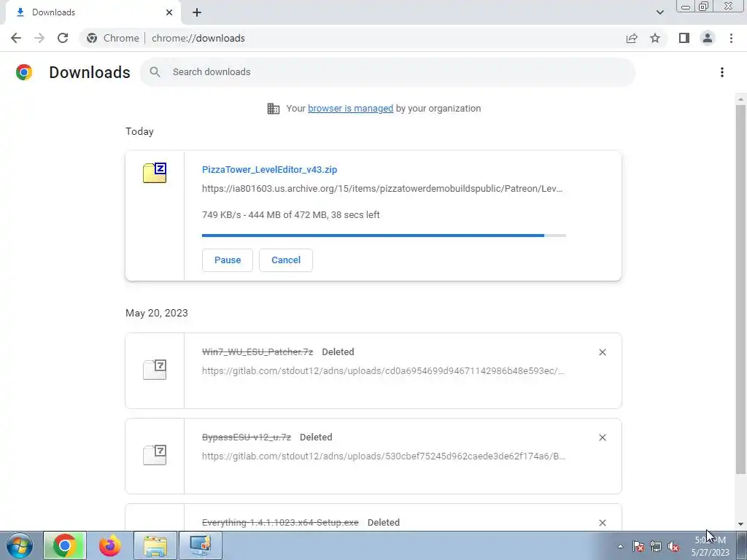Click download speed and remaining time text
The image size is (747, 560).
(x=290, y=215)
